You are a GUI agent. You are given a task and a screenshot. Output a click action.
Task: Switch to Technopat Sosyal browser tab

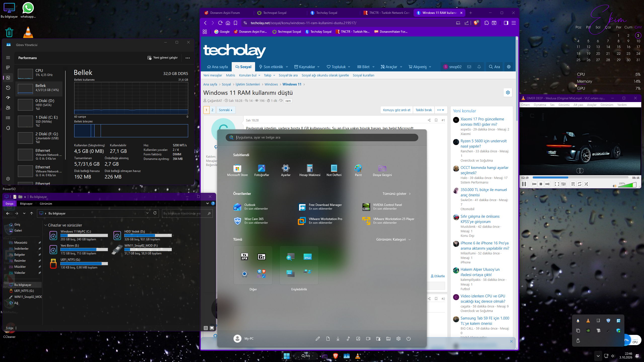(275, 13)
